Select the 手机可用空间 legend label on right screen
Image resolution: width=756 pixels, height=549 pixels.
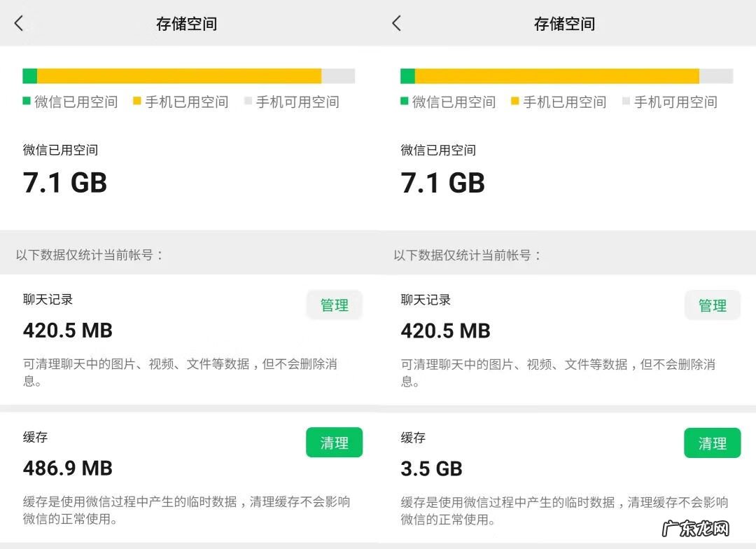click(x=675, y=102)
